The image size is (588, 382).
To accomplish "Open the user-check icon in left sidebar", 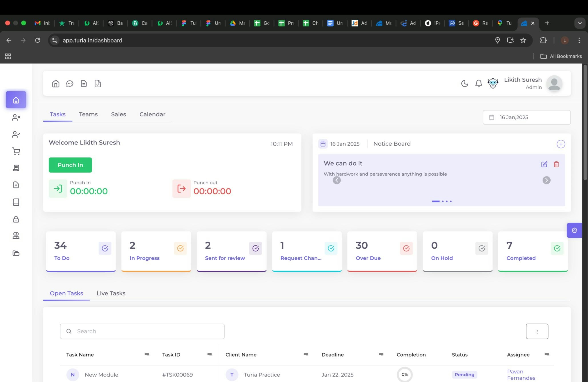I will click(16, 134).
